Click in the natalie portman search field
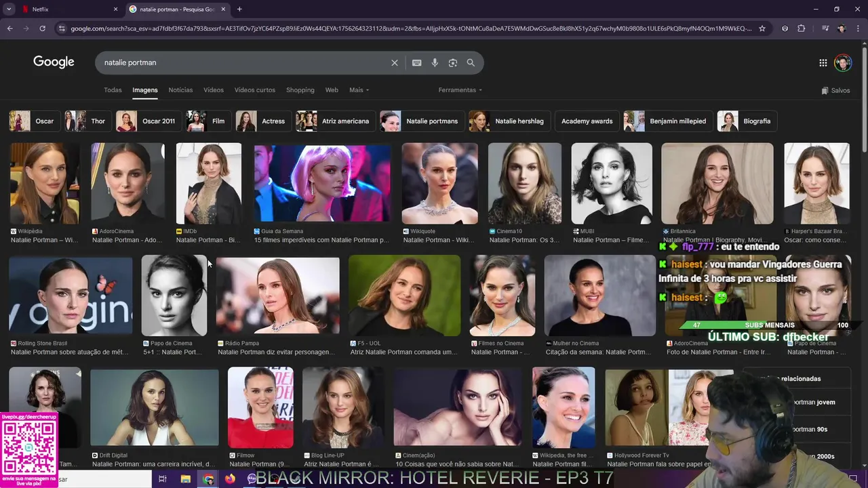This screenshot has width=868, height=488. [244, 62]
